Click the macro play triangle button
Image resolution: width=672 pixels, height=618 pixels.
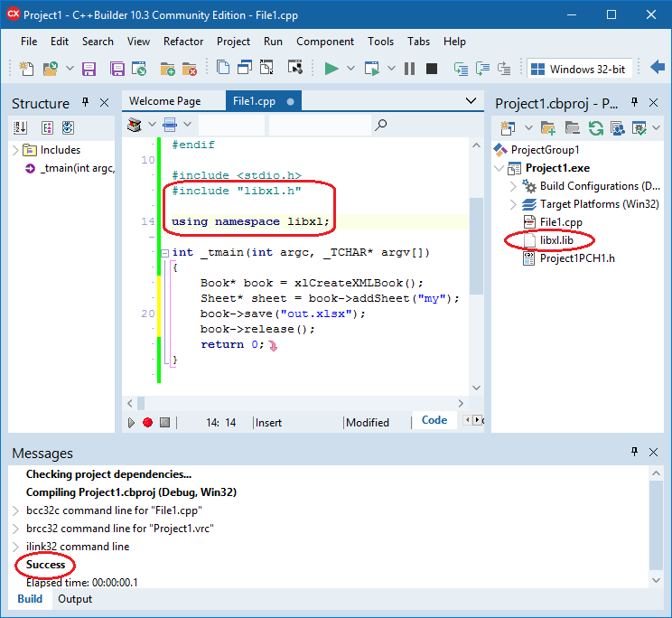coord(132,423)
